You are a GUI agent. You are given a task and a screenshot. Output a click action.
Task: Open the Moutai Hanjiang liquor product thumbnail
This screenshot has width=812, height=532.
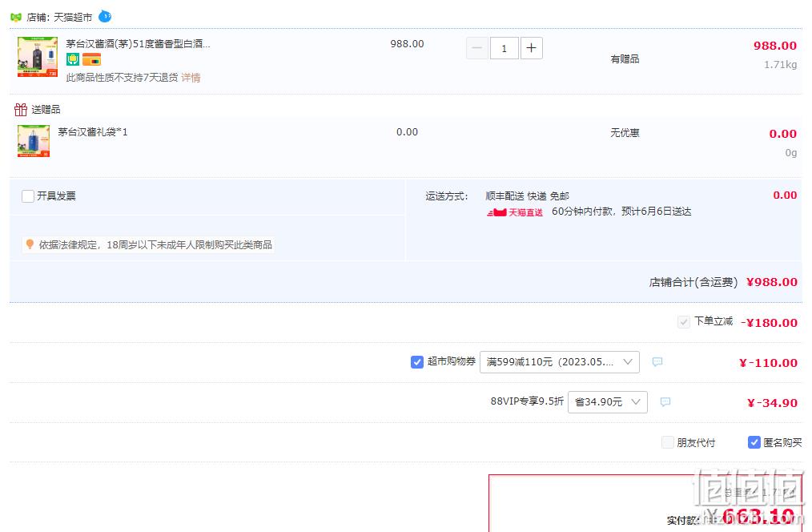click(38, 57)
